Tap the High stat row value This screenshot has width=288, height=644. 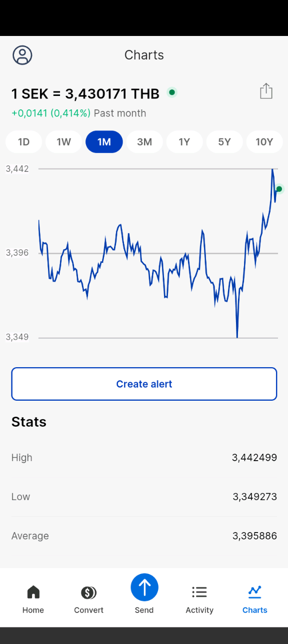[x=254, y=458]
